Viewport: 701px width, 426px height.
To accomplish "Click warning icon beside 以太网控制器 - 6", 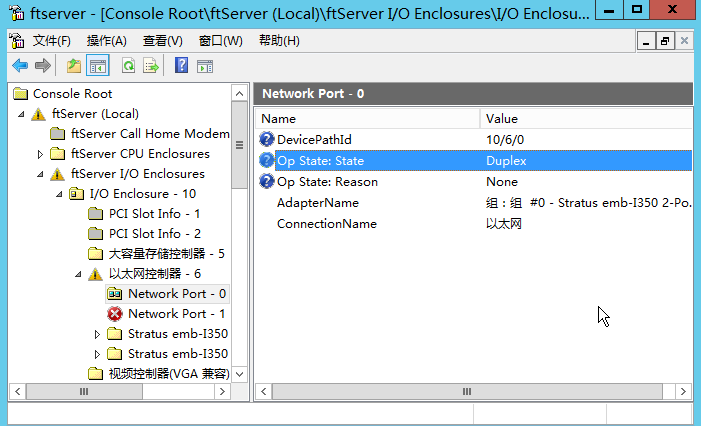I will click(95, 274).
